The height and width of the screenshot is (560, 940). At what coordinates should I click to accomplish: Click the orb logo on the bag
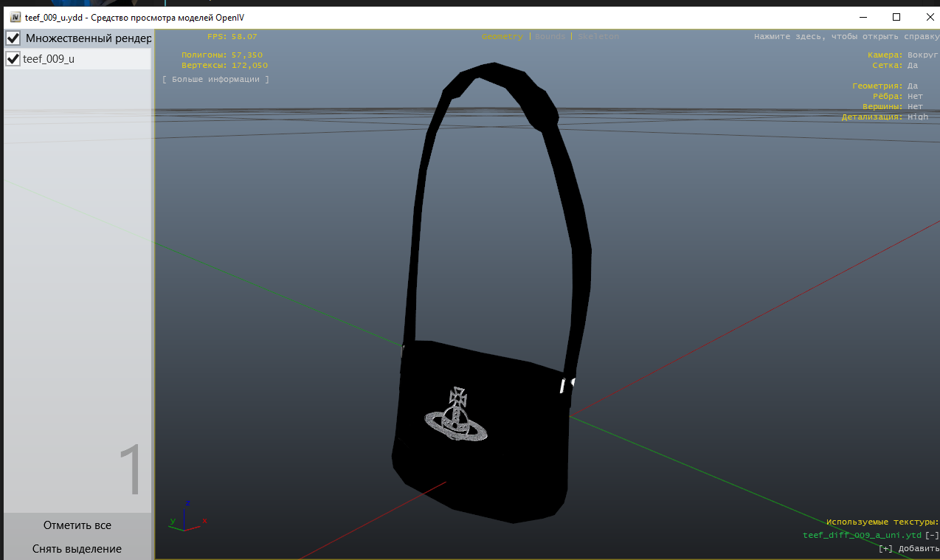point(456,415)
